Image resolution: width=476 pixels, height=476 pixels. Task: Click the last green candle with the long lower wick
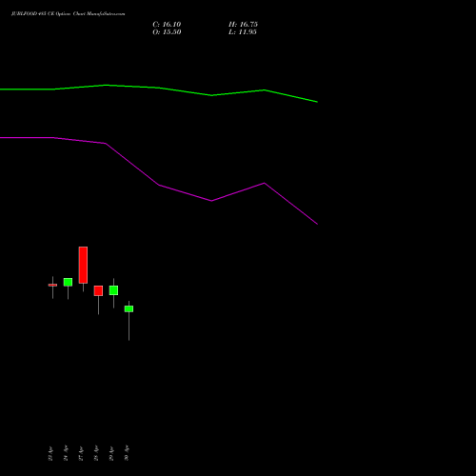(129, 308)
